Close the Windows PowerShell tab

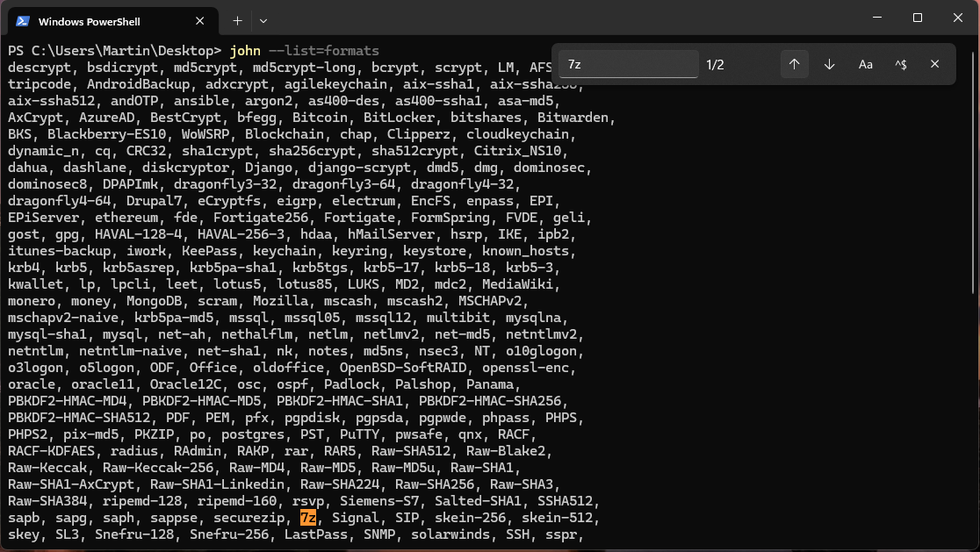[x=200, y=21]
